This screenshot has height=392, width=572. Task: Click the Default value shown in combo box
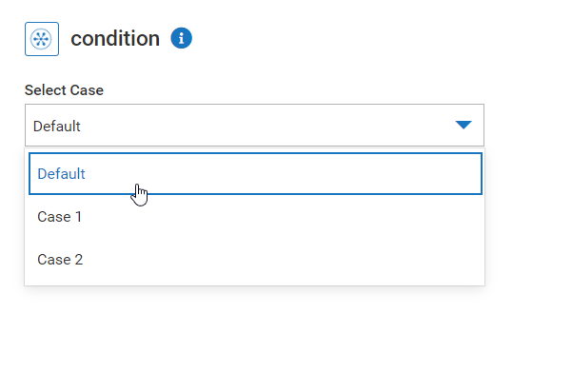tap(56, 127)
